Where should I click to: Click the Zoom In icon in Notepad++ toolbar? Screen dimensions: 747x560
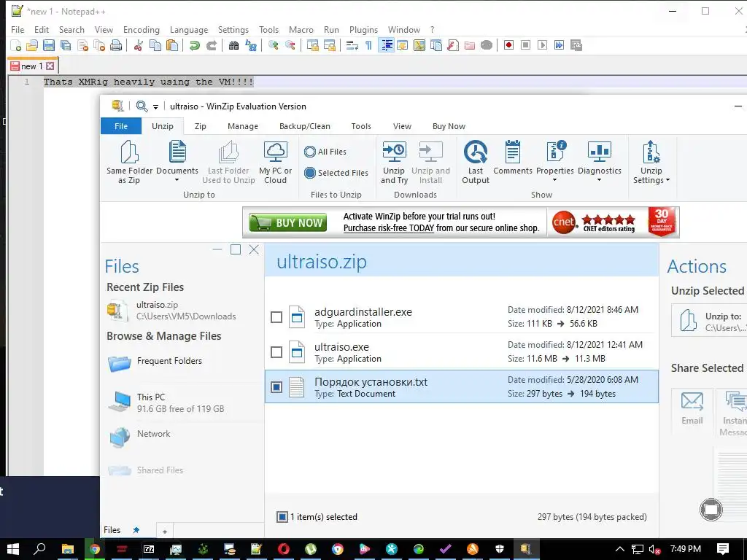pyautogui.click(x=273, y=45)
